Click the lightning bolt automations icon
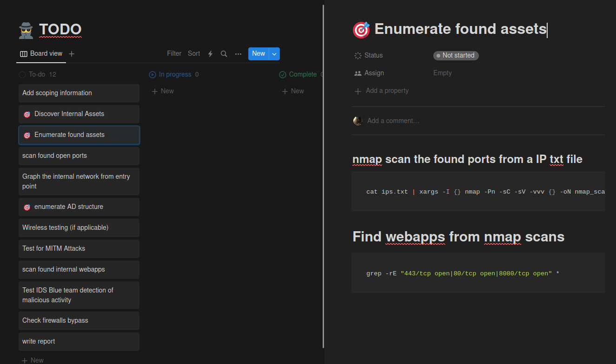616x364 pixels. tap(210, 54)
